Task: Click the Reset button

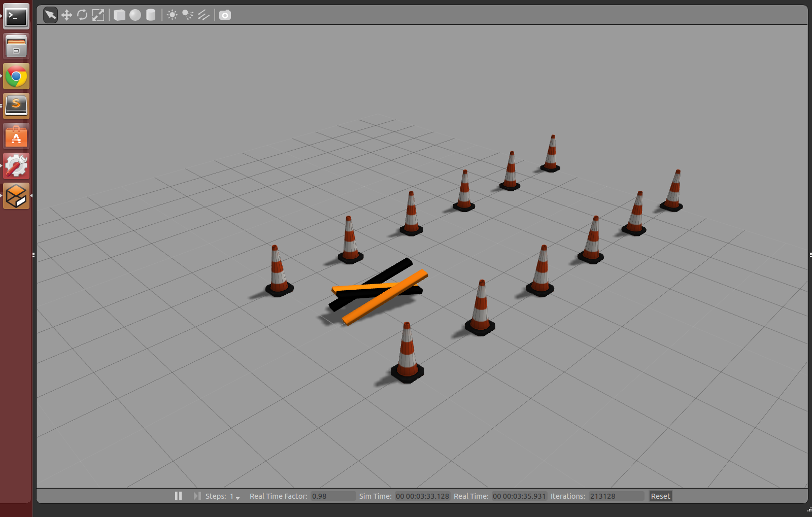Action: [x=660, y=496]
